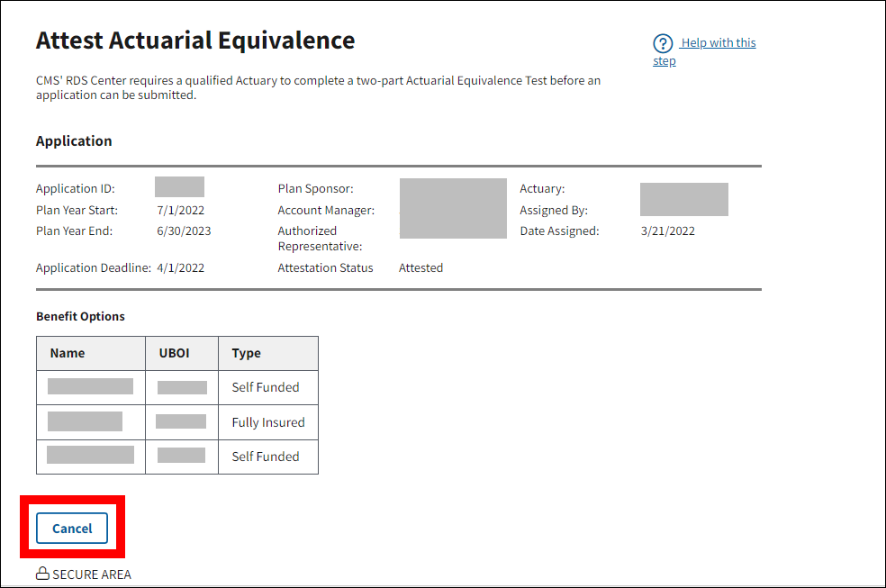The image size is (886, 588).
Task: Click the Type column header
Action: coord(246,353)
